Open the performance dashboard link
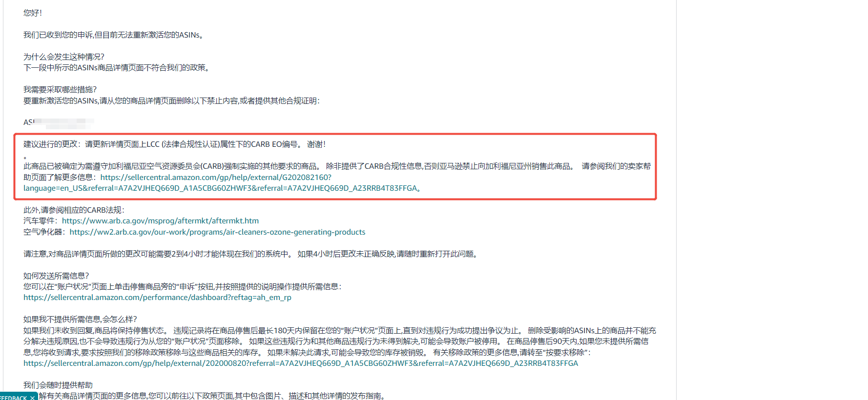868x400 pixels. [x=157, y=298]
